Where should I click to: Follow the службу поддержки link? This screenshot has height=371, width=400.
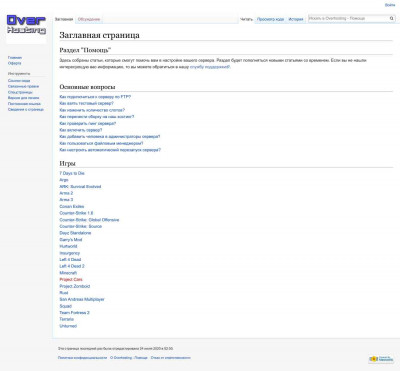(x=209, y=67)
